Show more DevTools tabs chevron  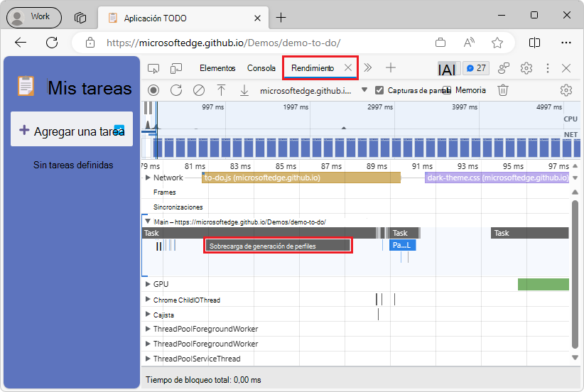tap(367, 67)
